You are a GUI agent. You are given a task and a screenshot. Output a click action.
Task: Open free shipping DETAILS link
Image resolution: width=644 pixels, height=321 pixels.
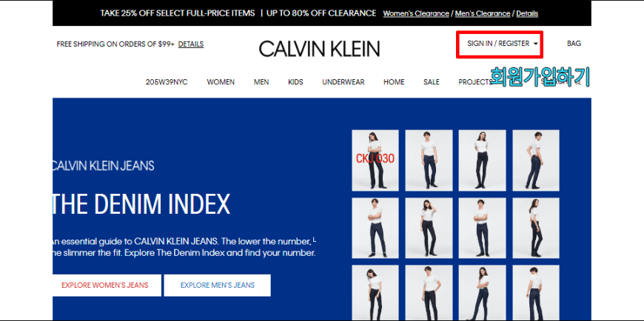click(191, 44)
